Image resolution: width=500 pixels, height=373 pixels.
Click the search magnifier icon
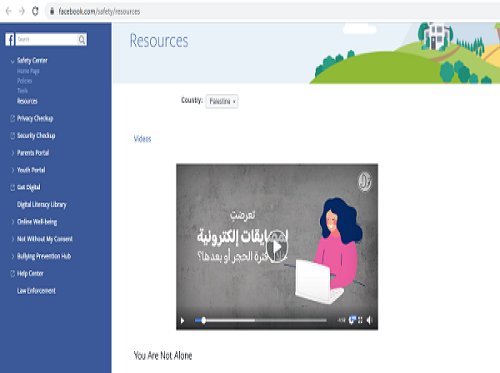[x=82, y=40]
